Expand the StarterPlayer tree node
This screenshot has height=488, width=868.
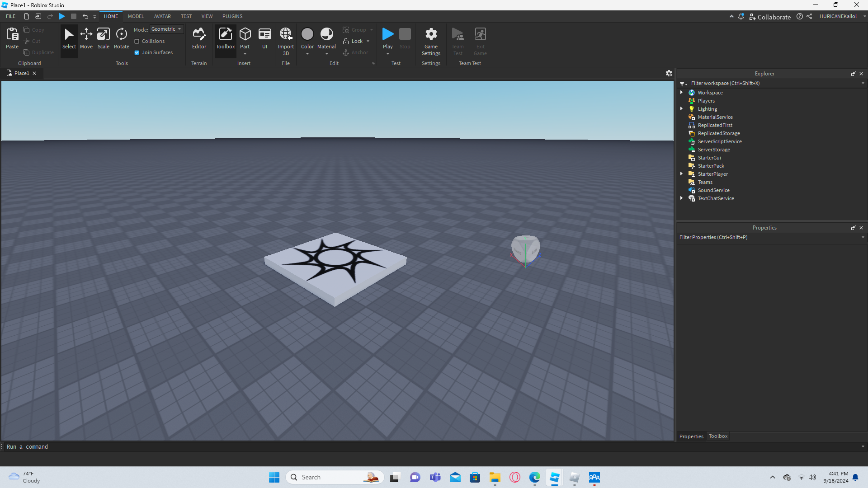682,174
